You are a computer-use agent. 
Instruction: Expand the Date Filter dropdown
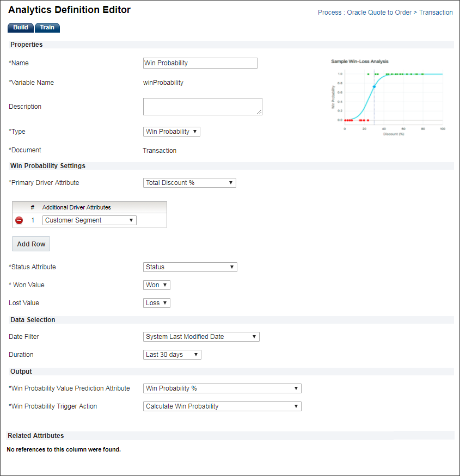coord(201,337)
